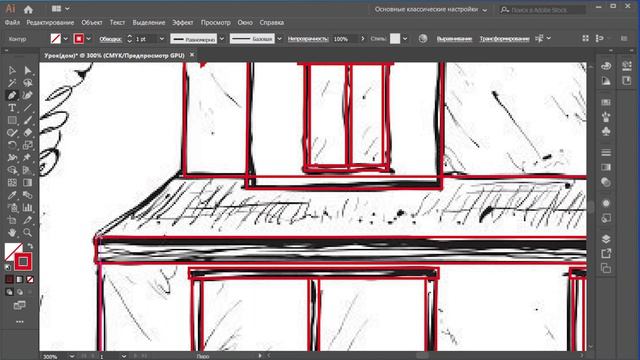Screen dimensions: 640x360
Task: Select the Shaper tool
Action: [12, 133]
